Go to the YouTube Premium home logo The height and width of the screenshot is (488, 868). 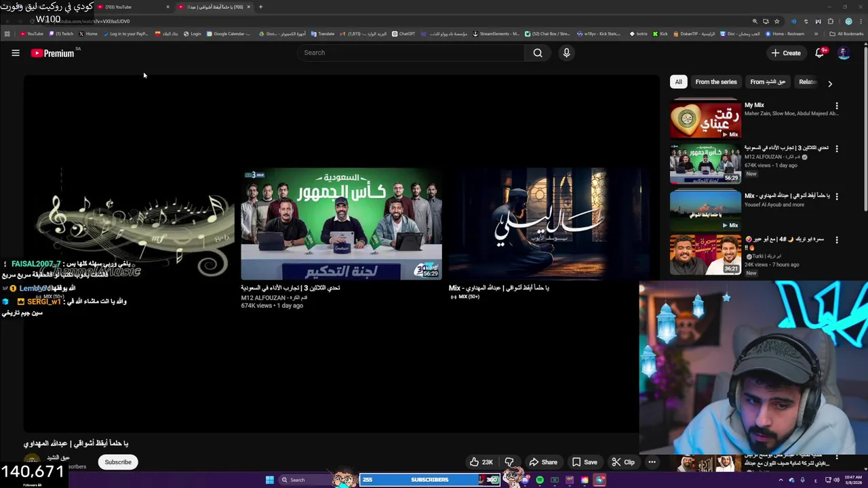pyautogui.click(x=53, y=53)
